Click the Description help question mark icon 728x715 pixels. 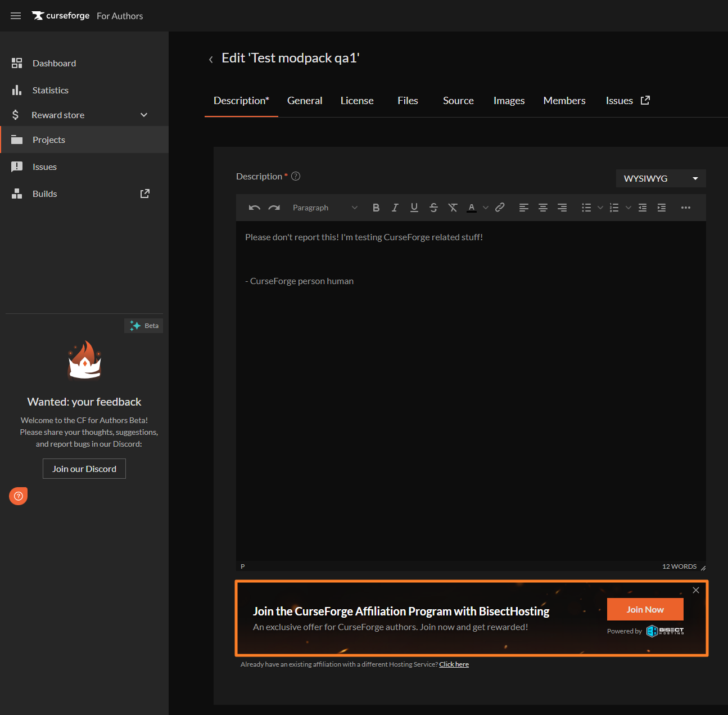pos(296,176)
